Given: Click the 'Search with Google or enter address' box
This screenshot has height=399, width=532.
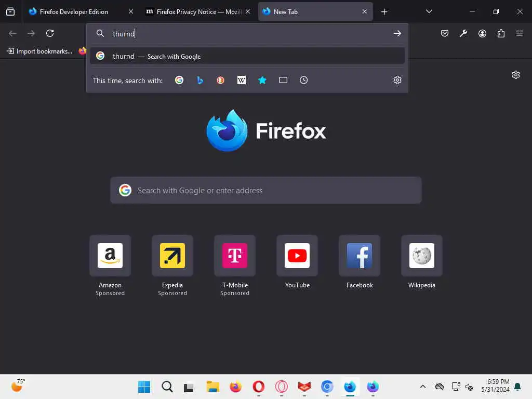Looking at the screenshot, I should [x=266, y=190].
